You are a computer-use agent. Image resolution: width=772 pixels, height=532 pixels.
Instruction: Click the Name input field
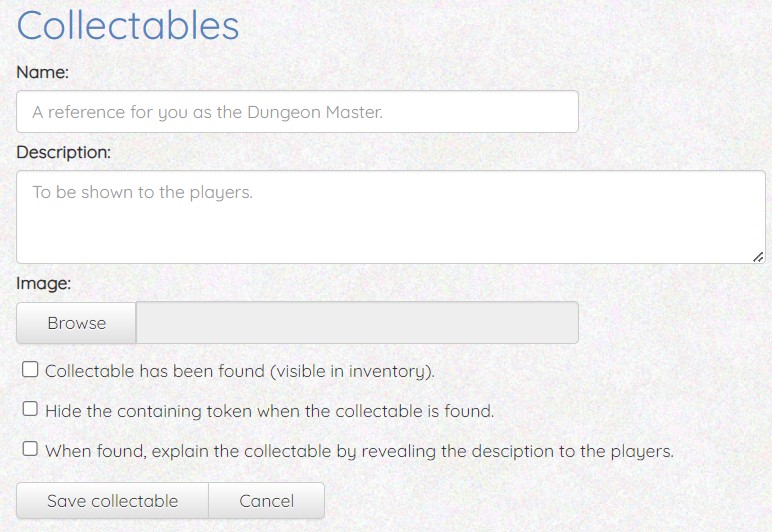(297, 112)
